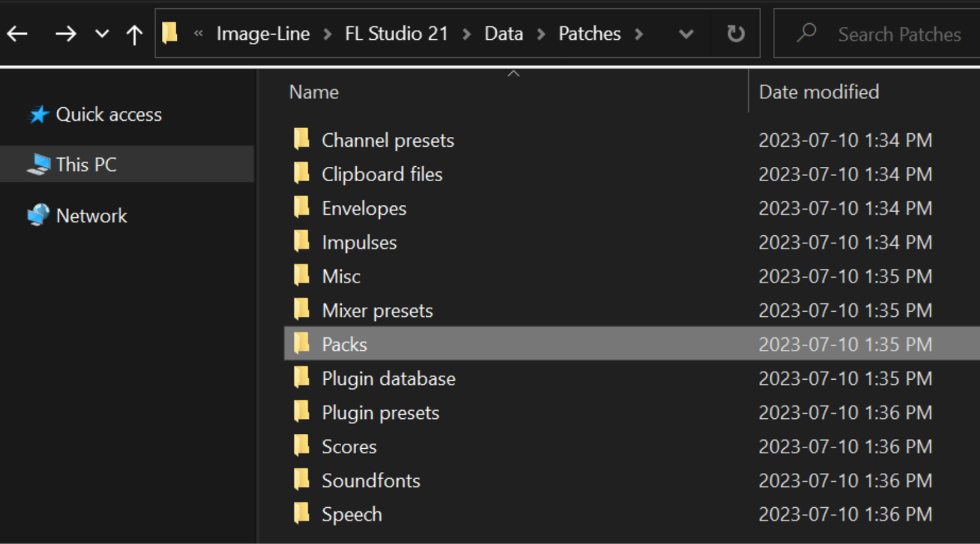Expand chevron after Data breadcrumb
Image resolution: width=980 pixels, height=544 pixels.
(x=541, y=34)
